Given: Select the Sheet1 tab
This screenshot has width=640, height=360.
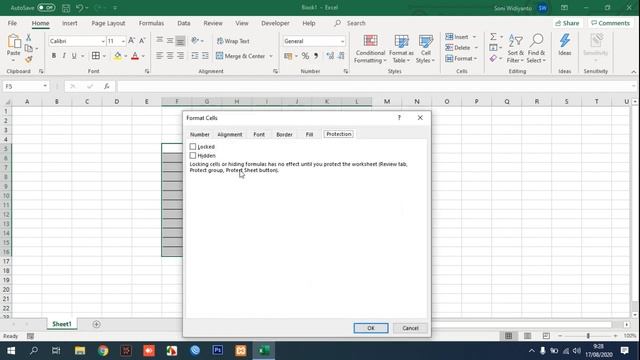Looking at the screenshot, I should click(62, 324).
